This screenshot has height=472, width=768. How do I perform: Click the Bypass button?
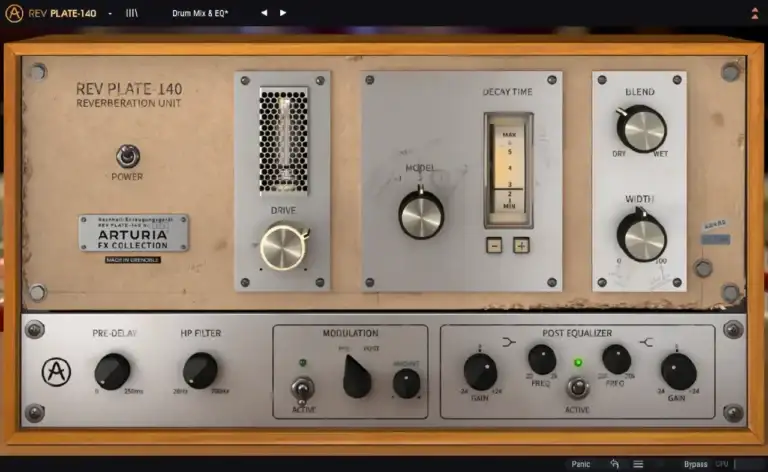point(696,464)
